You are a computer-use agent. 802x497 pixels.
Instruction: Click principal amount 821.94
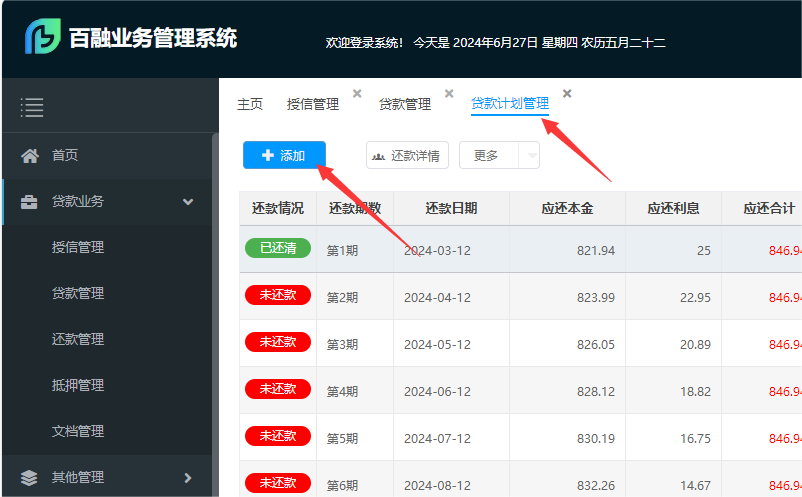click(596, 251)
